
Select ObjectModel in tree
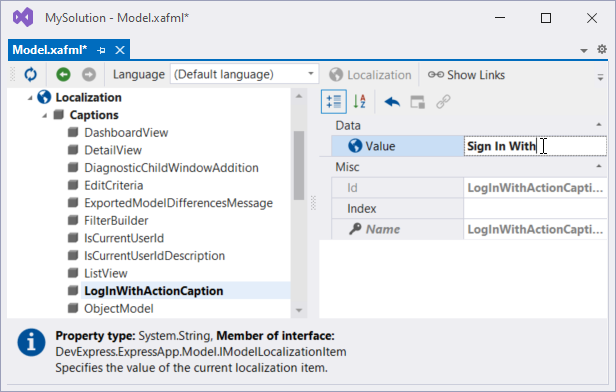coord(119,309)
